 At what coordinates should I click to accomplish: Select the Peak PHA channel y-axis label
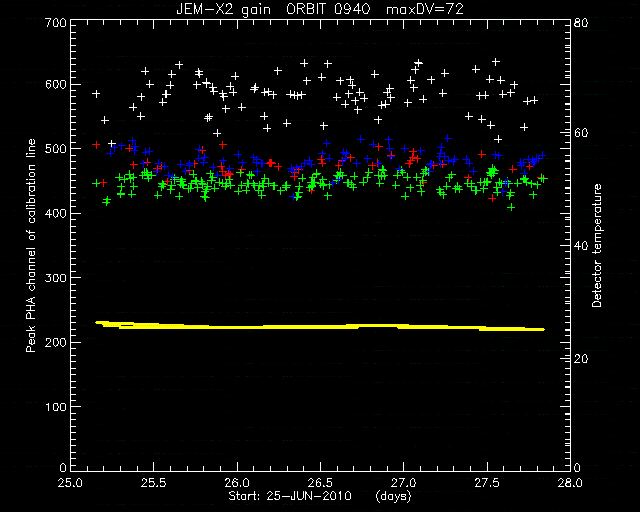(31, 245)
